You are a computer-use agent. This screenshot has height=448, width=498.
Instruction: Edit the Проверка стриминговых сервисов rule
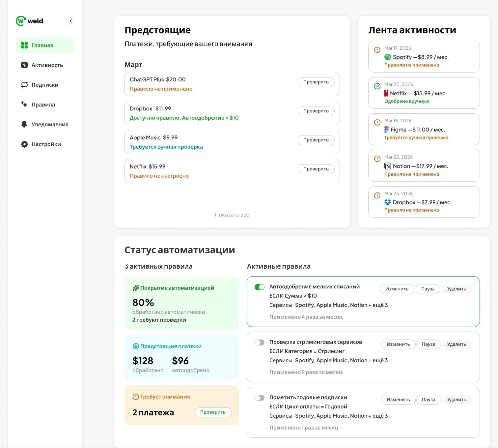(398, 344)
